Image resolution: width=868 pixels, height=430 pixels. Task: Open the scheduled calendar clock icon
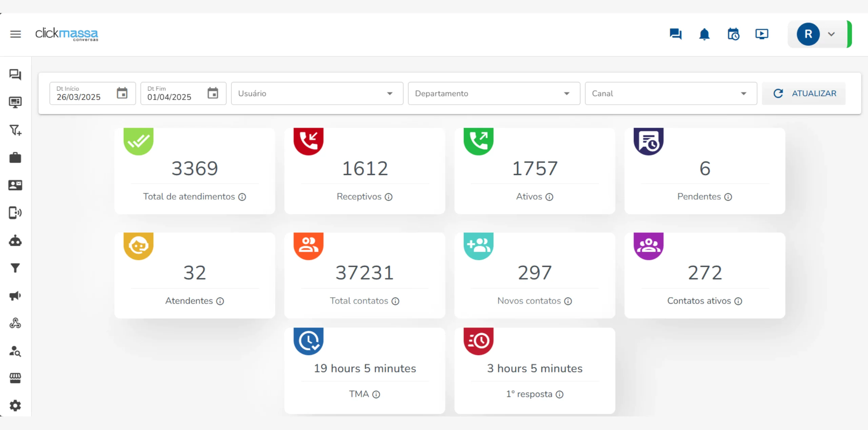coord(733,34)
